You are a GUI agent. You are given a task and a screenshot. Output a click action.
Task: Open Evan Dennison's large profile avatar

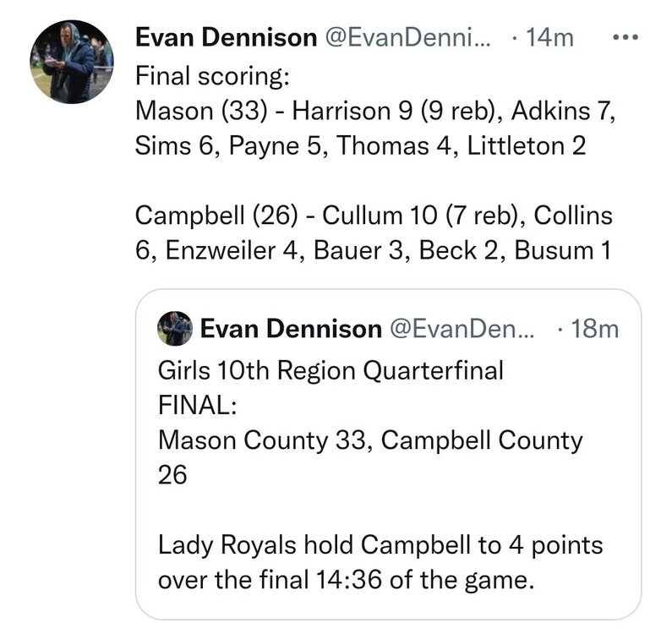click(x=72, y=62)
